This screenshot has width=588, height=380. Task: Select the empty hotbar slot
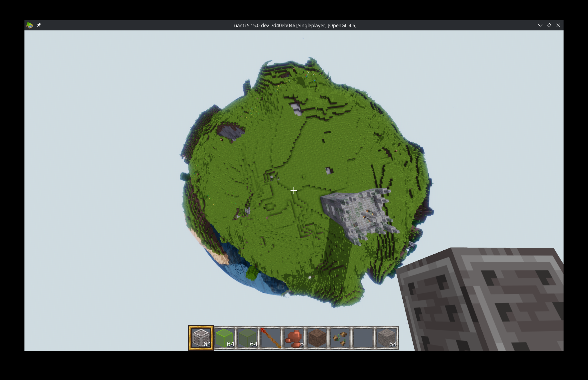pos(363,338)
